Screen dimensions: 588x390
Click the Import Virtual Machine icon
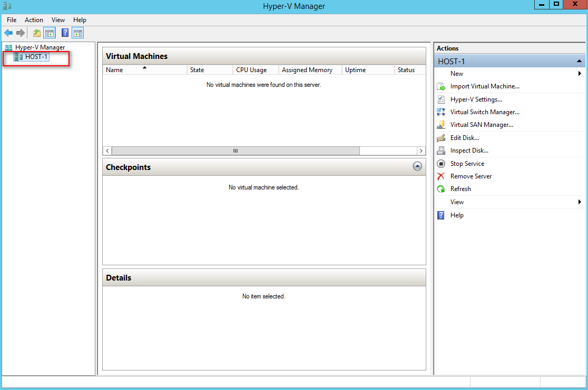[x=441, y=86]
